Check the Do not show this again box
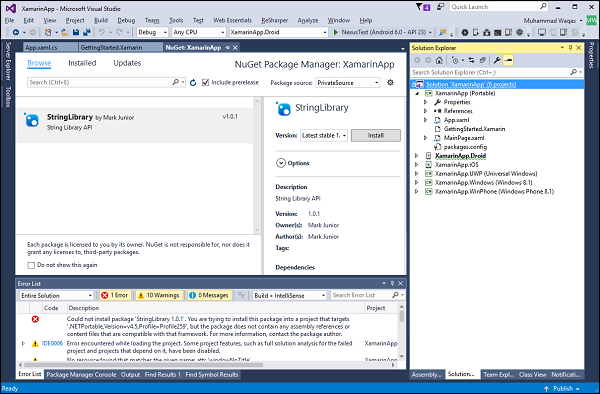The width and height of the screenshot is (600, 394). [x=31, y=265]
